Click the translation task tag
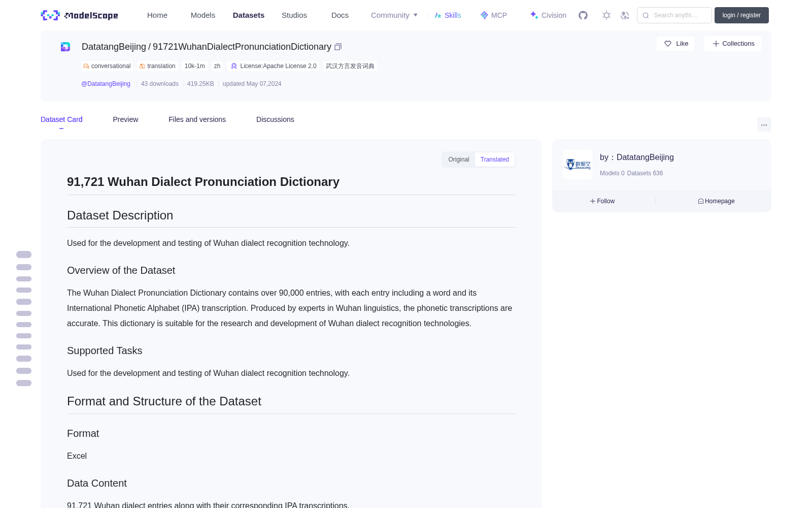 (x=157, y=66)
